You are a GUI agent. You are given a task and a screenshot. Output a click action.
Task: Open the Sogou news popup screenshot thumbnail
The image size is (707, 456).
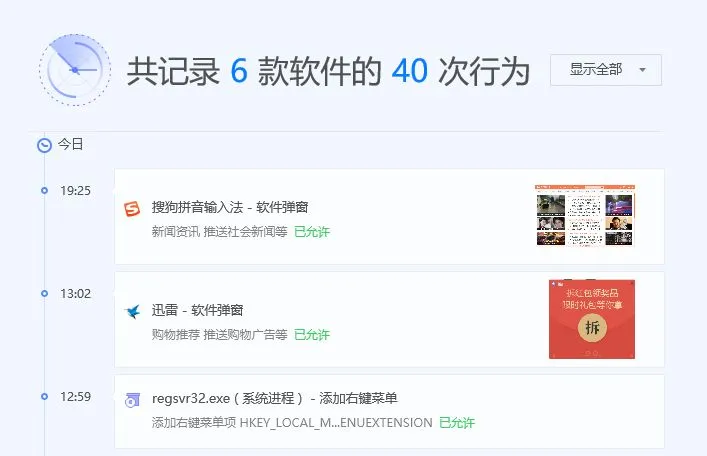point(585,215)
